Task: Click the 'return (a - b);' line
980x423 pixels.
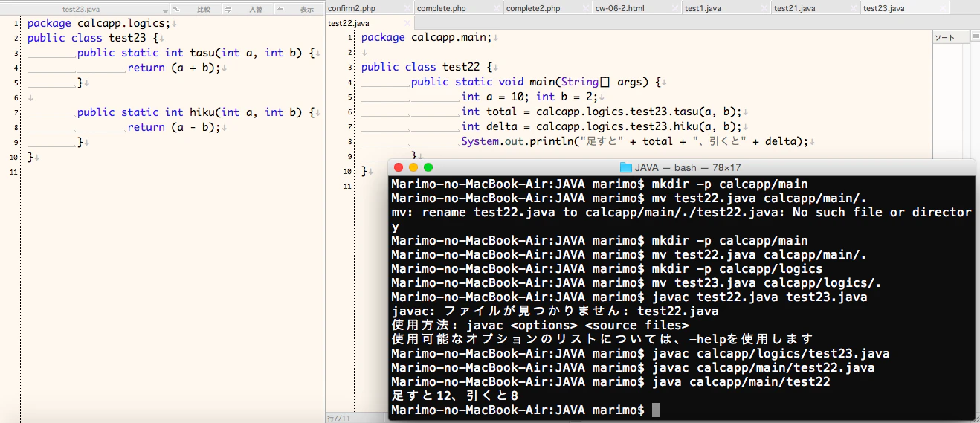Action: 174,127
